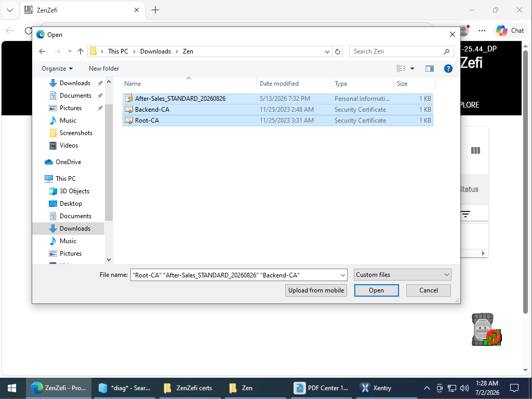Open the browser Chat button

click(510, 31)
